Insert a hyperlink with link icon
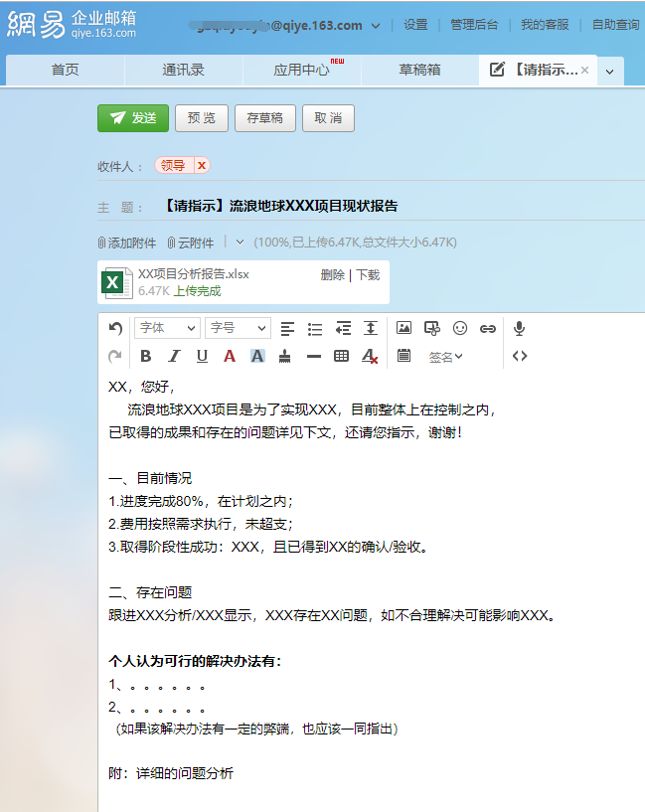 (487, 328)
